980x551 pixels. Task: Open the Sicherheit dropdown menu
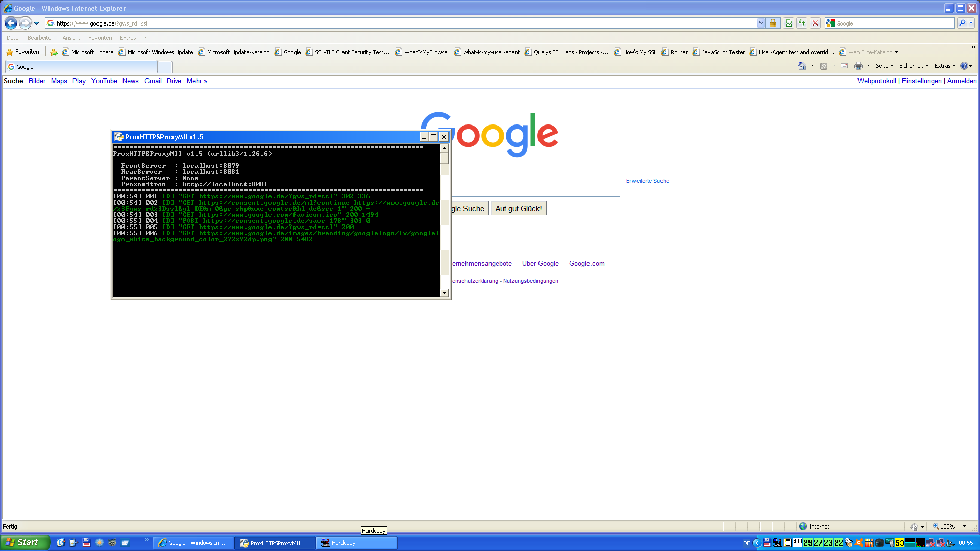[x=914, y=66]
